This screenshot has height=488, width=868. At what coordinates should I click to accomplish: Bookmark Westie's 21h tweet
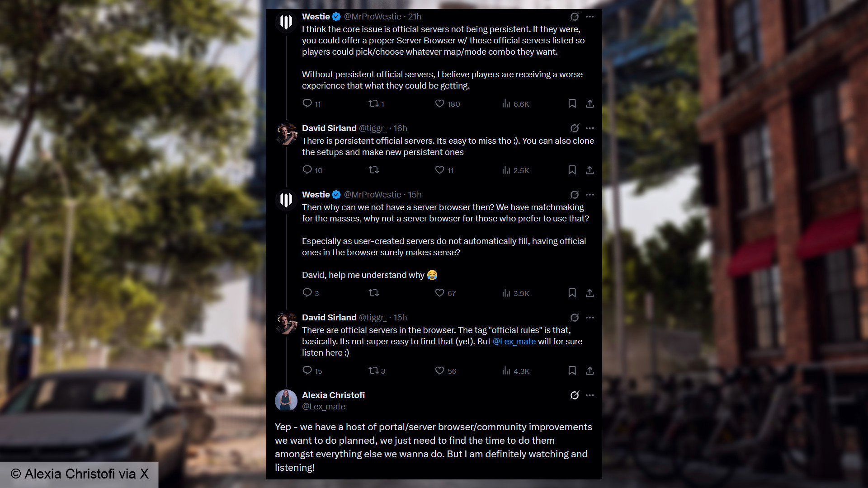coord(572,104)
